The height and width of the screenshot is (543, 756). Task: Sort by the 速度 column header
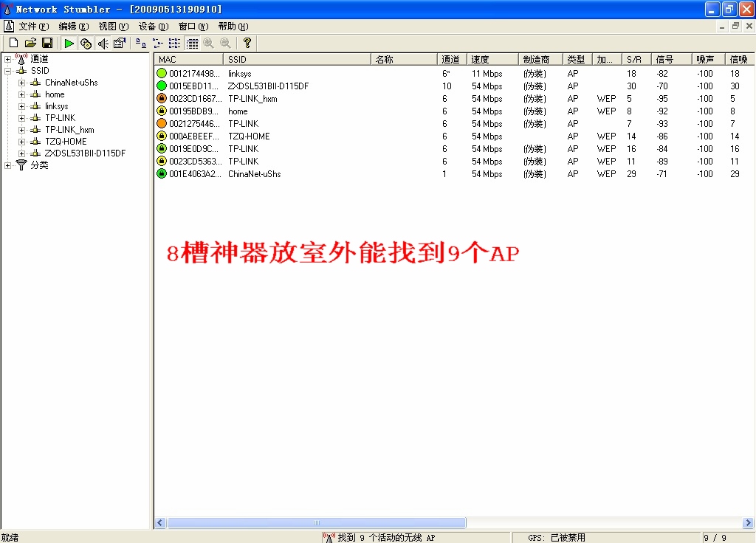pyautogui.click(x=492, y=59)
